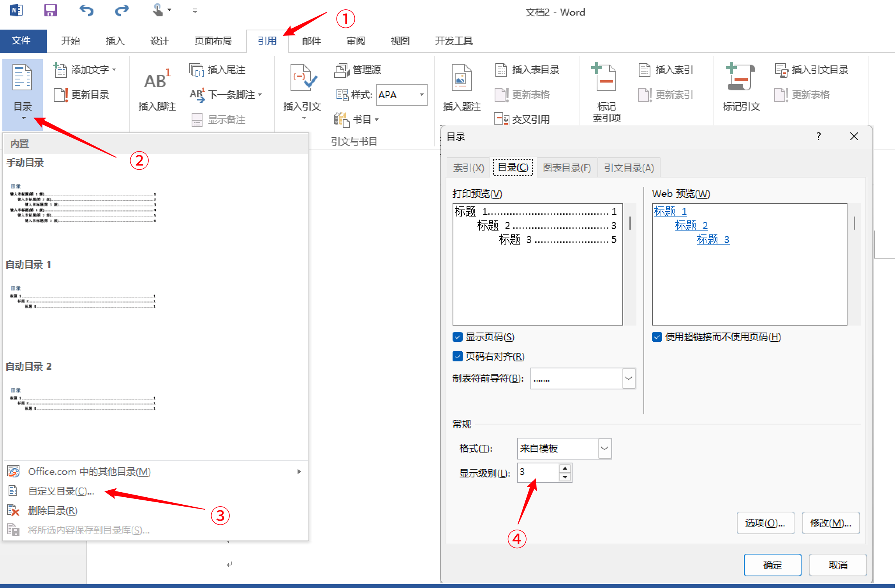This screenshot has width=895, height=588.
Task: Open the 制表符前导符 dropdown
Action: pos(628,378)
